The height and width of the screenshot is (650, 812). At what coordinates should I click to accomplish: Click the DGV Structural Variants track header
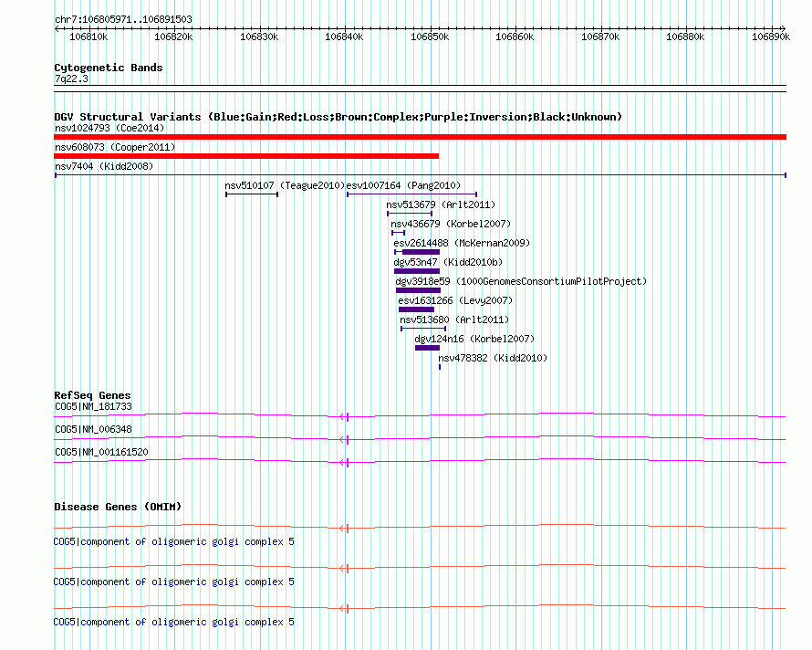pos(338,117)
